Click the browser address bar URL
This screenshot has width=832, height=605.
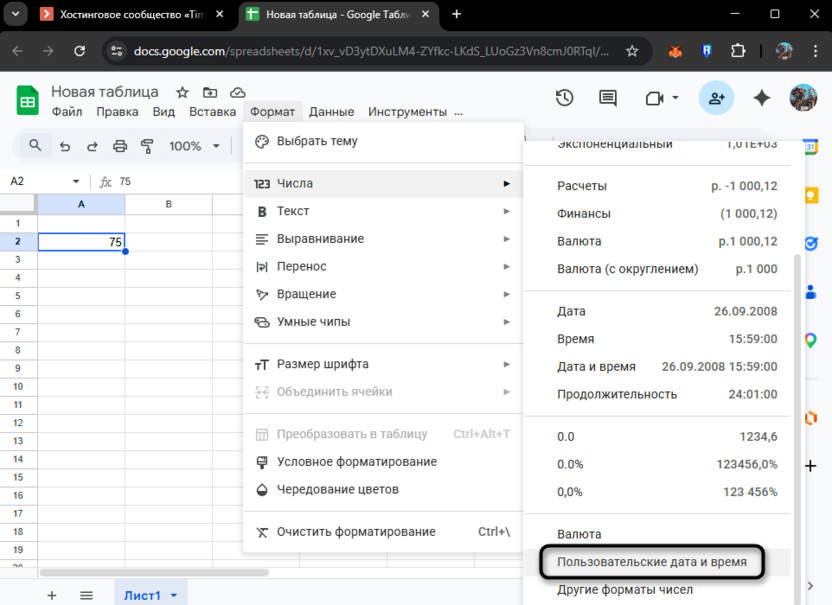pyautogui.click(x=370, y=50)
